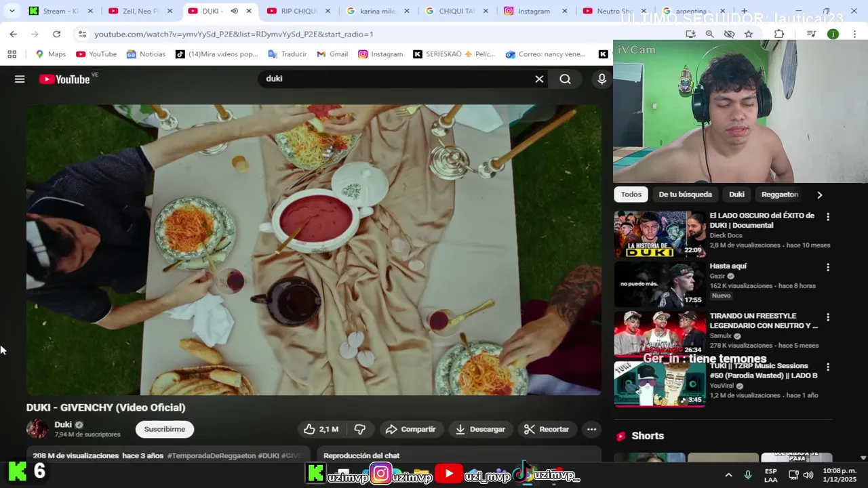Viewport: 868px width, 488px height.
Task: Open options for 'TIRANDO UN FREESTYLE' video
Action: (827, 317)
